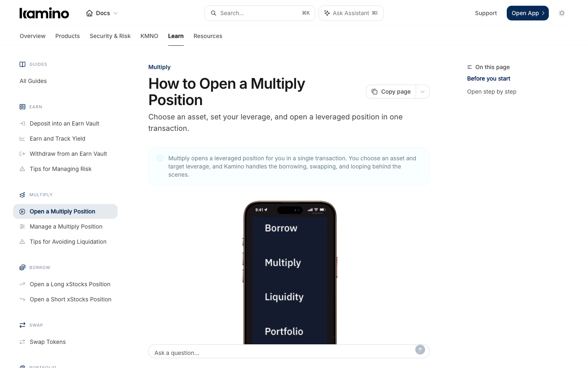Switch to the Overview tab
Screen dimensions: 588x368
[x=33, y=36]
